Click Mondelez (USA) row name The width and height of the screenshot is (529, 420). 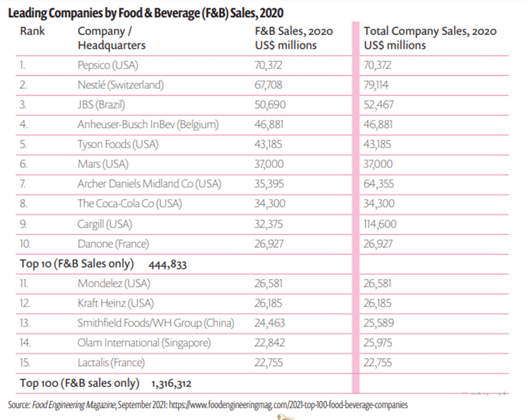[x=114, y=283]
